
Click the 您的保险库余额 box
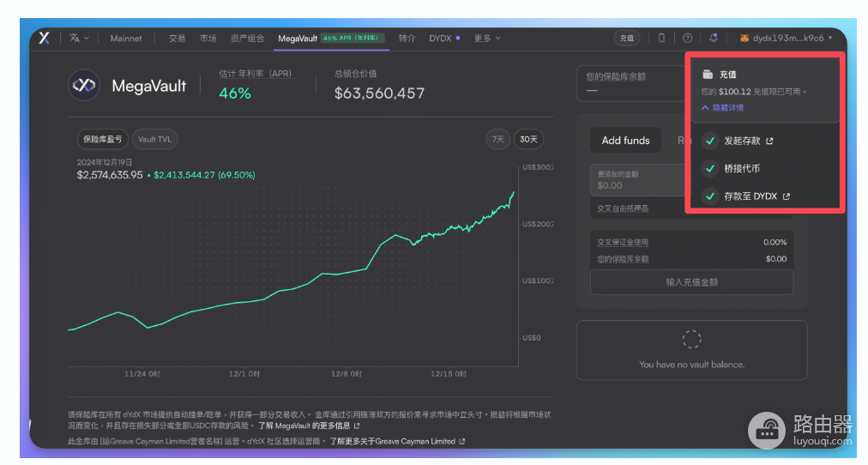(631, 83)
